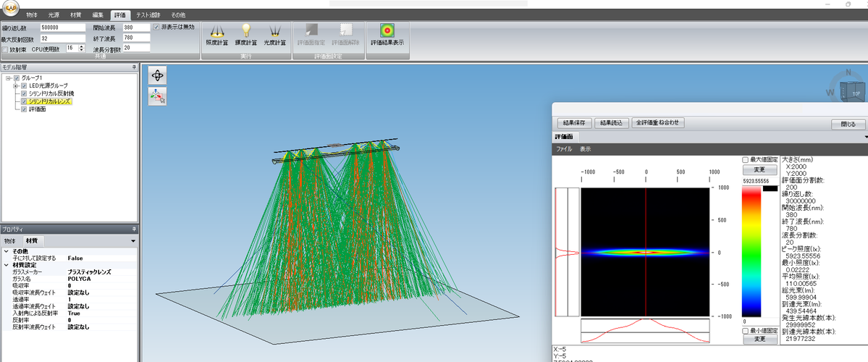This screenshot has height=362, width=868.
Task: Open the プロパティ tab strip dropdown arrow
Action: 133,240
